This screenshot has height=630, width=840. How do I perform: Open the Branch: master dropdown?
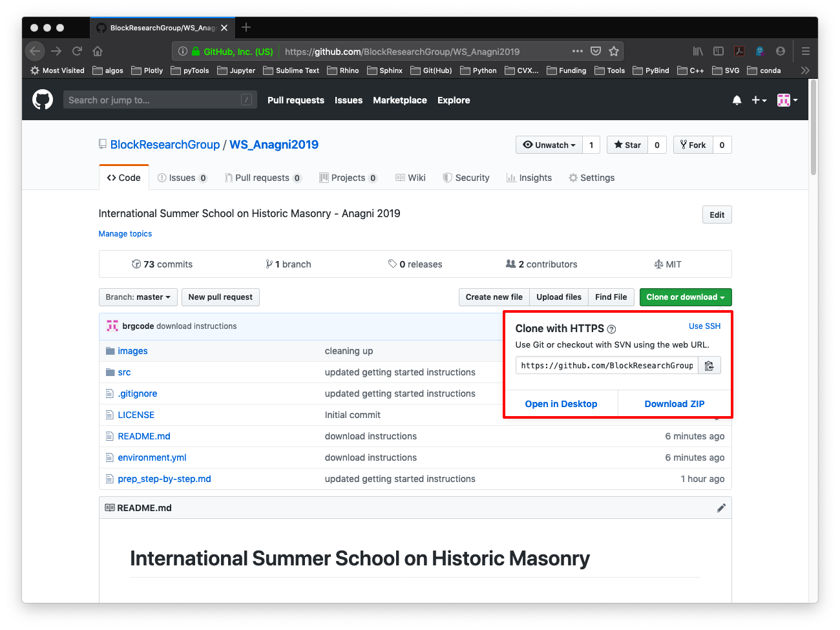pos(138,297)
